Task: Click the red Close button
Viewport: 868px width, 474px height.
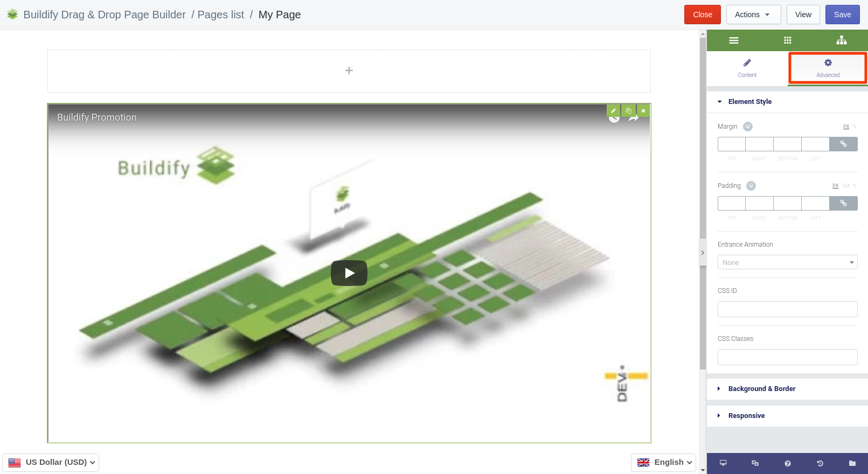Action: point(702,15)
